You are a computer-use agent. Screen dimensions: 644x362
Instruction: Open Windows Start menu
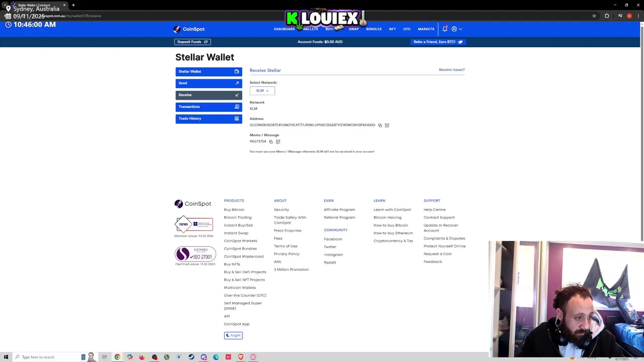(x=6, y=357)
